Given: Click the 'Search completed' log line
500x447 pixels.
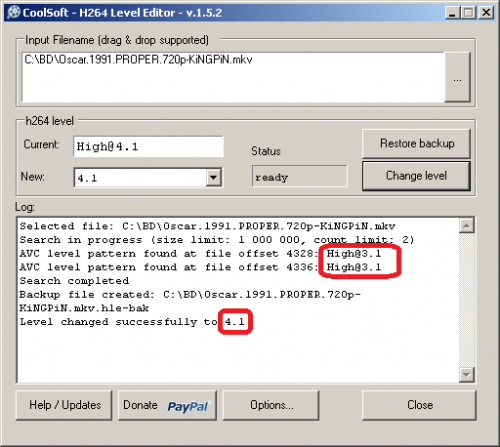Looking at the screenshot, I should click(74, 281).
